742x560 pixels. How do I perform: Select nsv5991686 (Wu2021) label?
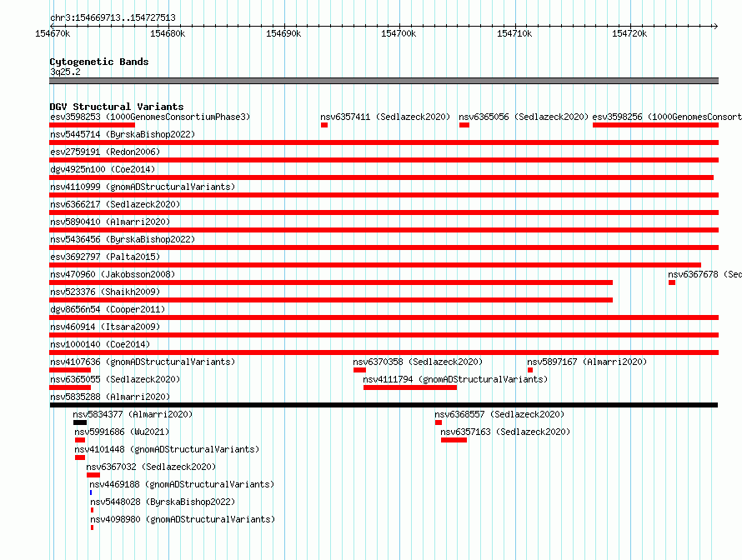coord(122,432)
